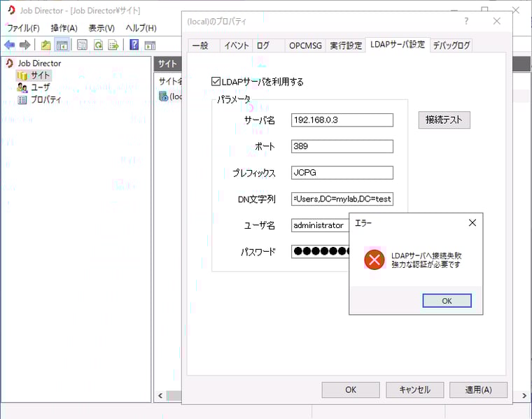The image size is (532, 419).
Task: Click the LDAPサーバへ接続失敗 error message text
Action: point(426,255)
